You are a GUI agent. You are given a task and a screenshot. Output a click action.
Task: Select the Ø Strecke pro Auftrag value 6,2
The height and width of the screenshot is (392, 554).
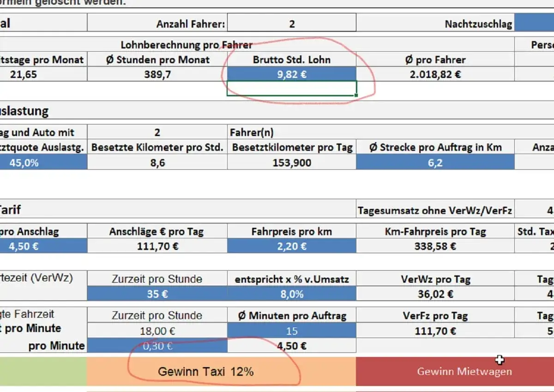[x=435, y=162]
